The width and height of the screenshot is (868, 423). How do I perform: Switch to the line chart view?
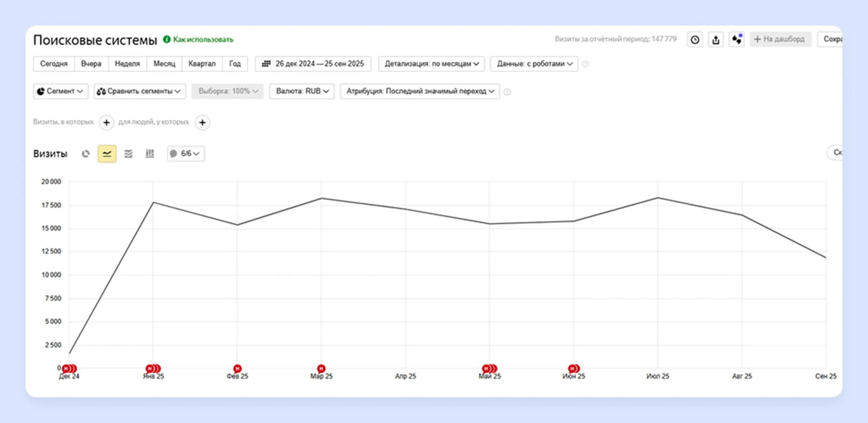tap(107, 154)
